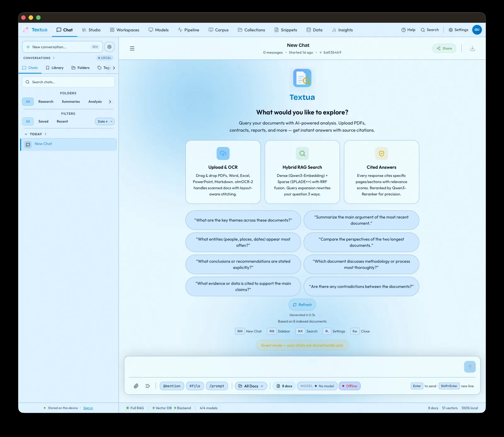
Task: Click the Upload & OCR cloud icon
Action: point(223,154)
